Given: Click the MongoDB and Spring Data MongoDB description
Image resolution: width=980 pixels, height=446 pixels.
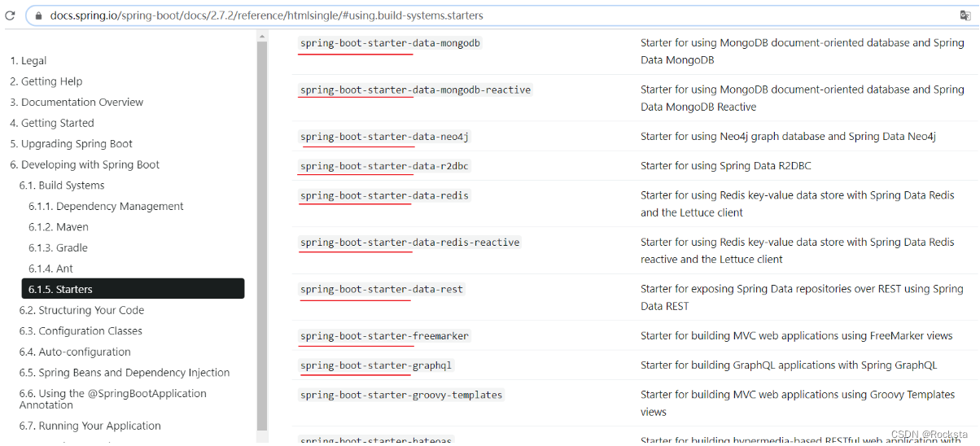Looking at the screenshot, I should 803,51.
